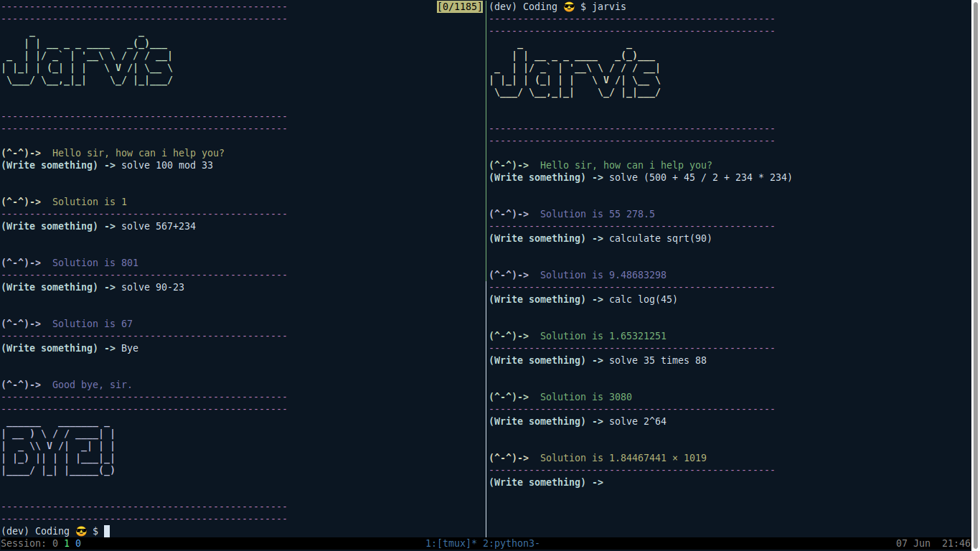Click 'Hello sir, how can i help you?' in left pane
This screenshot has height=551, width=980.
[x=138, y=153]
